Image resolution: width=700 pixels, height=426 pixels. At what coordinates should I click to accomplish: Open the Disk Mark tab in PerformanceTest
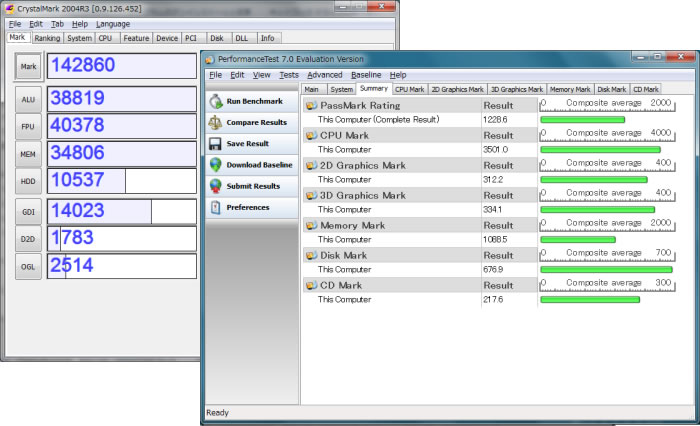coord(612,89)
